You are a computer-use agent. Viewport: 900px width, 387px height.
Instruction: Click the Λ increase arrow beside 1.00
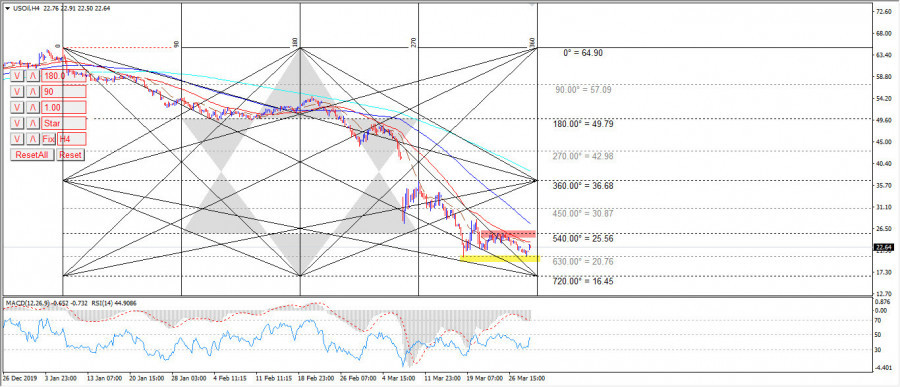pyautogui.click(x=33, y=107)
